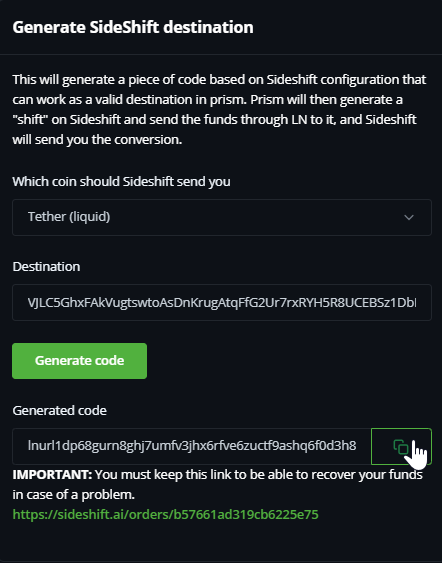
Task: Click the 'Destination' field label
Action: click(x=46, y=266)
